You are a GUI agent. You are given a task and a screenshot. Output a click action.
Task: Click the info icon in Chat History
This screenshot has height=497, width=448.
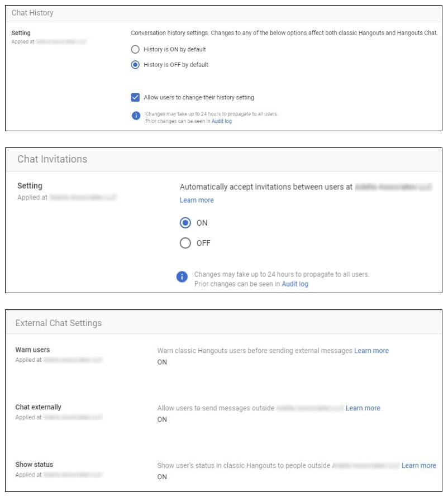136,116
